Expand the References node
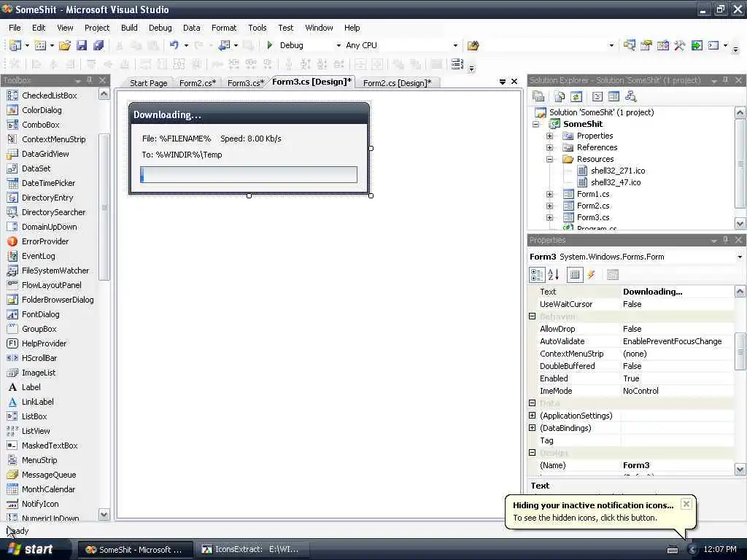 (x=549, y=147)
